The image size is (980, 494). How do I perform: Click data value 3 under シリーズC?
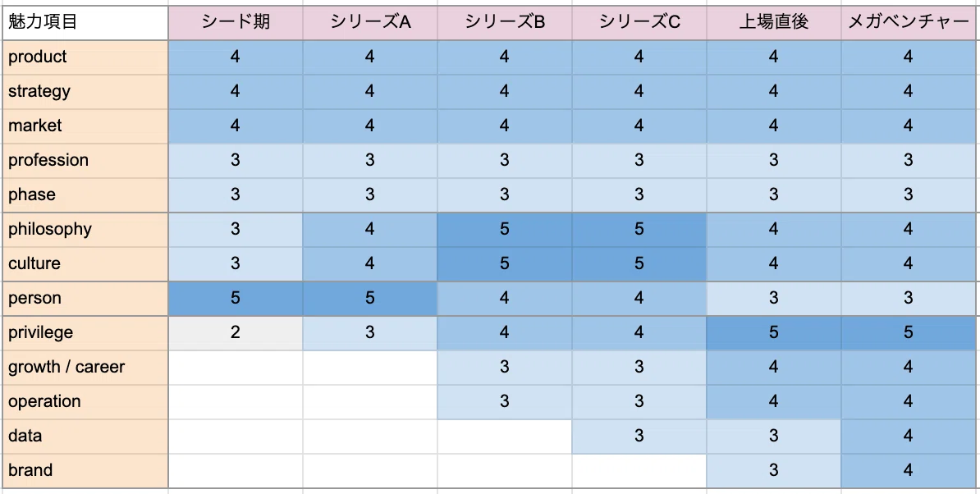click(639, 436)
